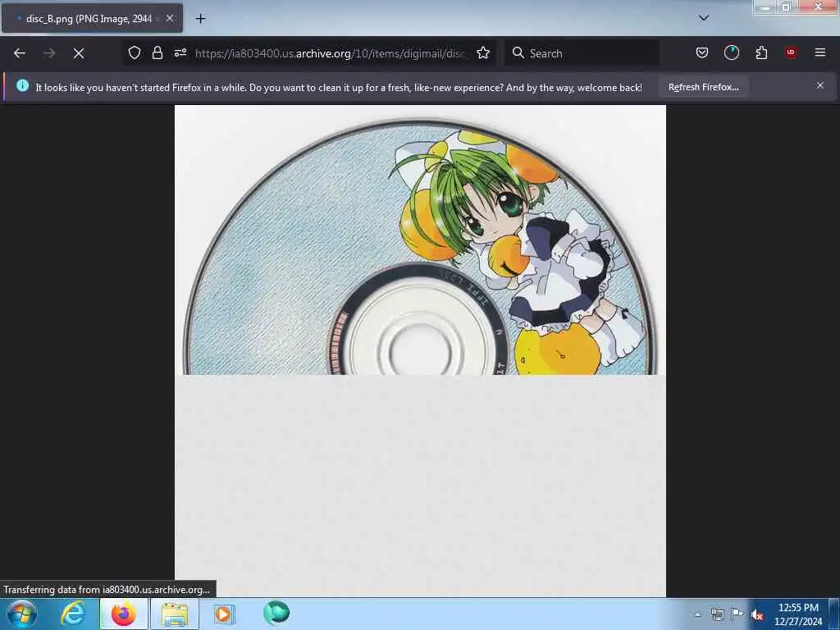Open the Windows Start menu
Image resolution: width=840 pixels, height=630 pixels.
click(x=22, y=614)
